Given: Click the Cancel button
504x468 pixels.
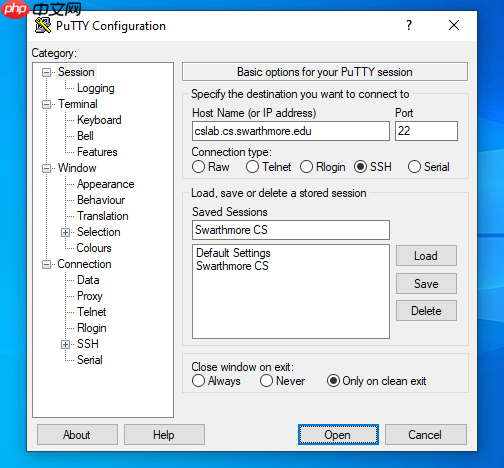Looking at the screenshot, I should coord(426,435).
